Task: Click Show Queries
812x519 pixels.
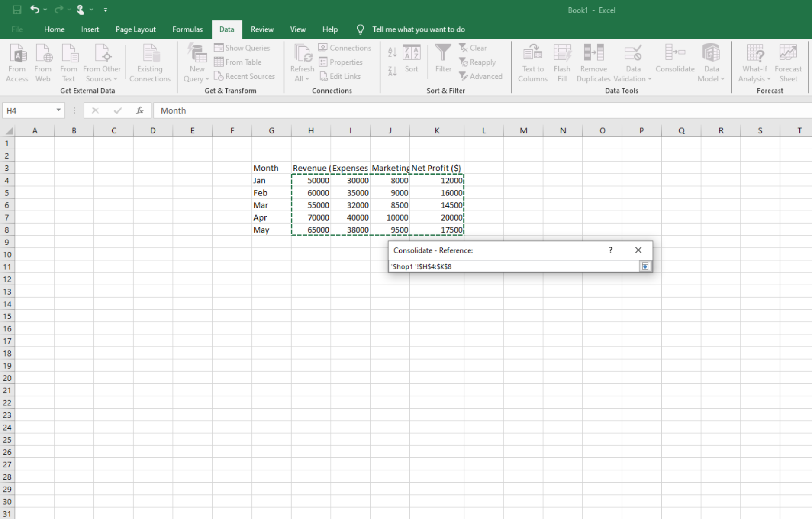Action: [x=242, y=48]
